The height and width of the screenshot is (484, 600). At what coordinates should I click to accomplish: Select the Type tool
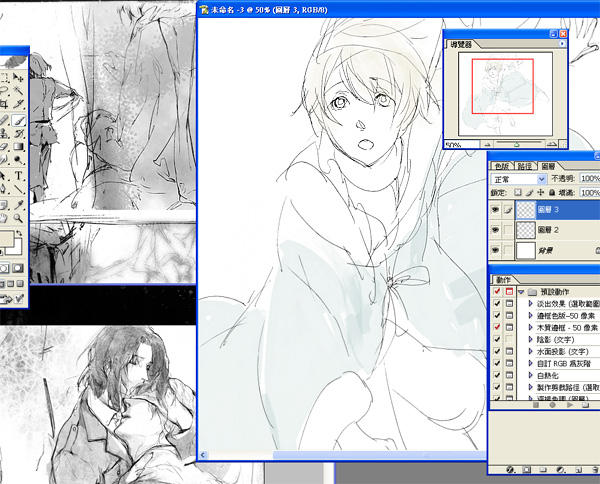[18, 176]
